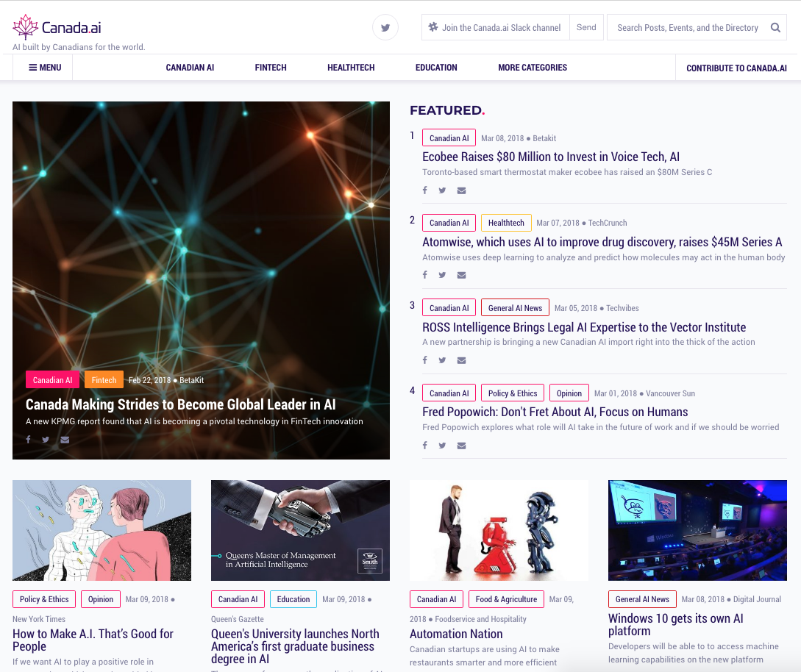
Task: Email the Fred Popowich article
Action: click(x=461, y=446)
